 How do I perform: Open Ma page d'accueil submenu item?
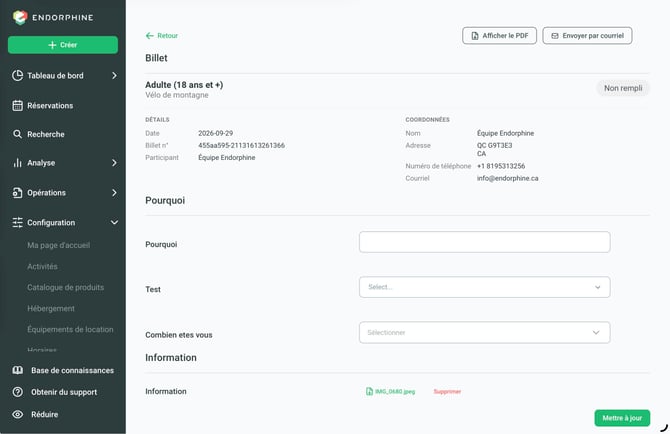tap(59, 245)
